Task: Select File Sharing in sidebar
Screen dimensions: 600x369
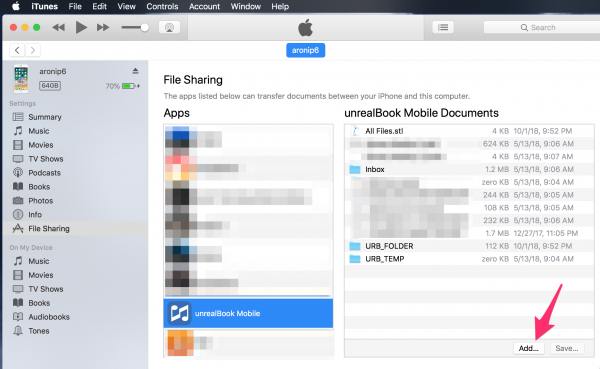Action: point(75,229)
